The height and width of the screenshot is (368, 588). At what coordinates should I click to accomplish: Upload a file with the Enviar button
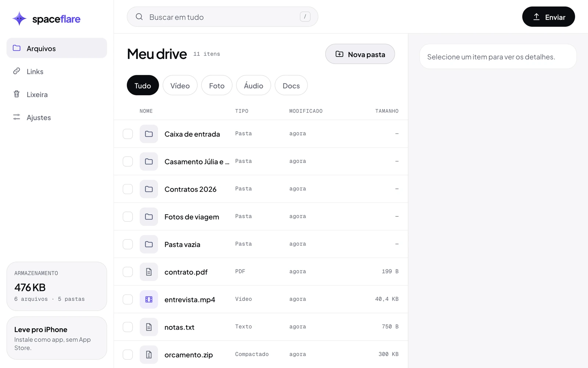coord(548,17)
